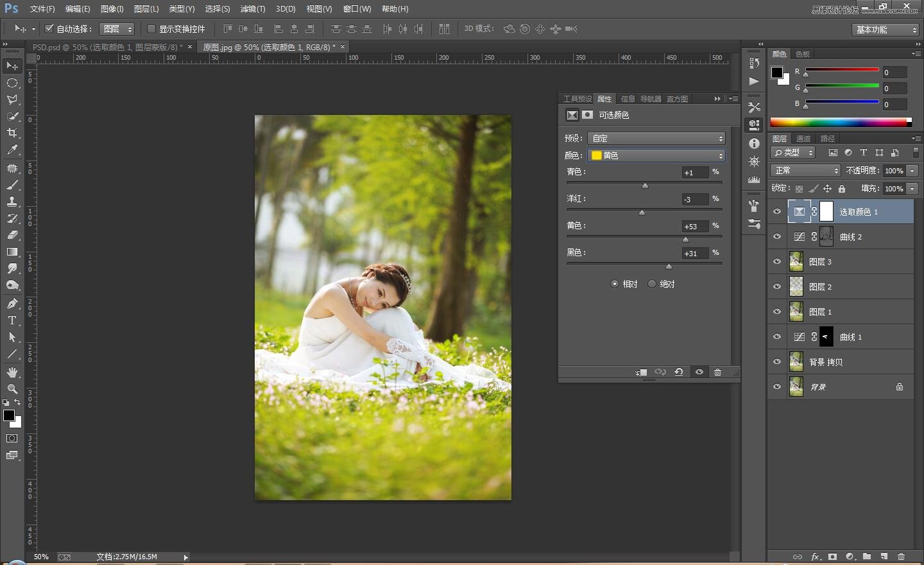This screenshot has width=924, height=565.
Task: Open the 滤镜(T) menu
Action: click(x=252, y=9)
